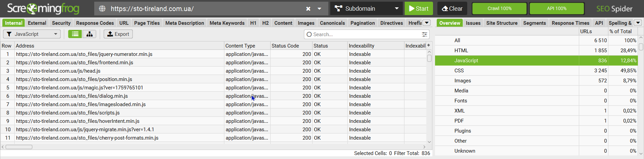Show more left-panel tabs via overflow arrow
644x159 pixels.
427,23
